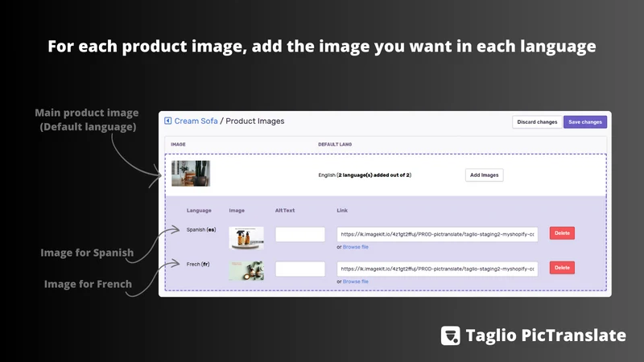The height and width of the screenshot is (362, 644).
Task: Click the Taglio PicTranslate logo icon
Action: click(x=451, y=335)
